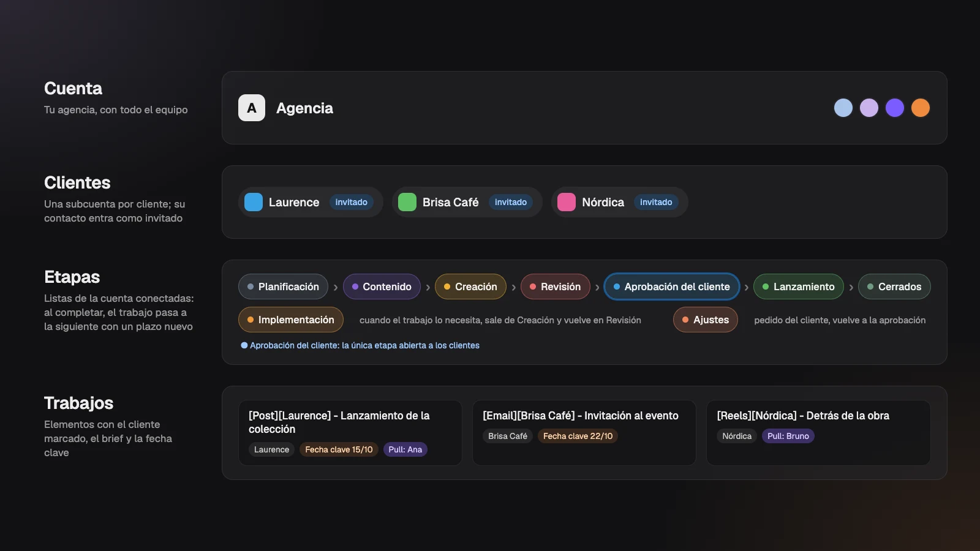Open the Invitación al evento job card
Viewport: 980px width, 551px height.
click(584, 433)
